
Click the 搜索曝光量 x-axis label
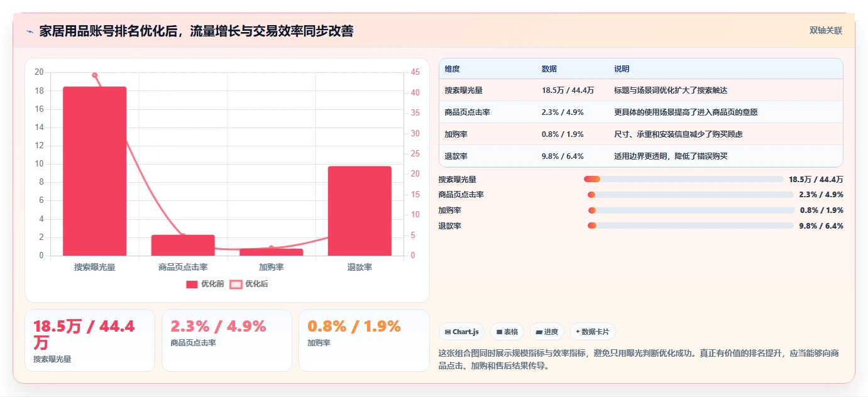(95, 267)
